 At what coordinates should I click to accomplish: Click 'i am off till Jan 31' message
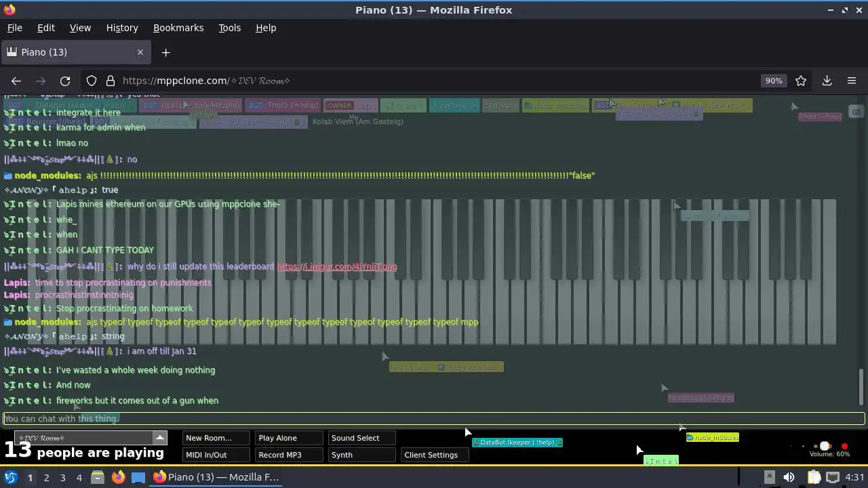pos(161,351)
